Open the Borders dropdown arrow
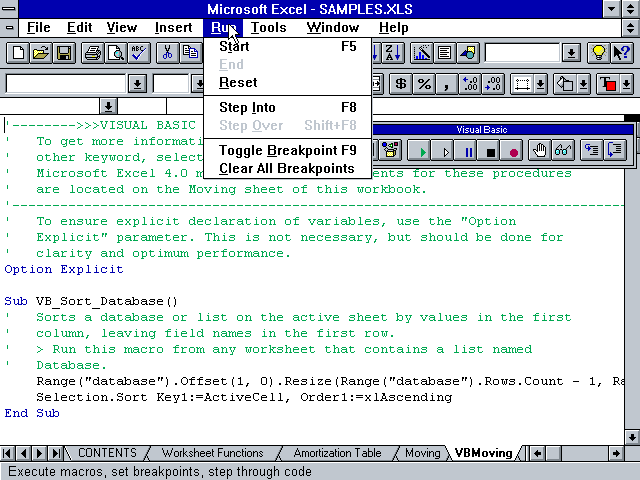640x480 pixels. point(542,84)
